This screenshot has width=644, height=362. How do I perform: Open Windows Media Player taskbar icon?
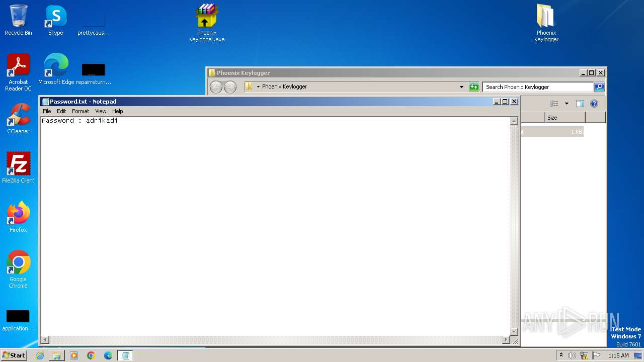coord(74,355)
